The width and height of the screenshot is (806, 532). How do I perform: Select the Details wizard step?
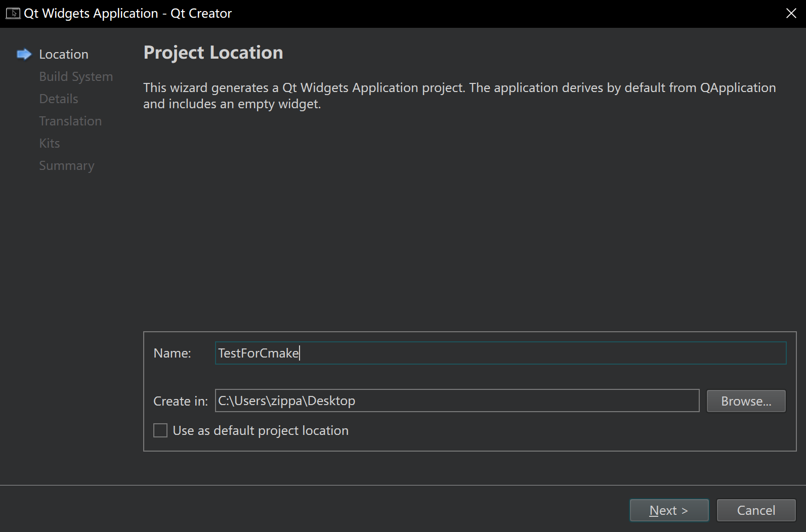click(59, 99)
